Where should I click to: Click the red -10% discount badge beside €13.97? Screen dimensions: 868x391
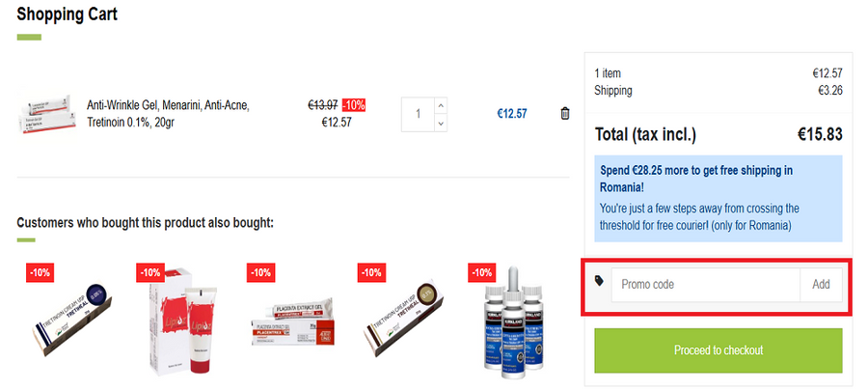coord(353,104)
